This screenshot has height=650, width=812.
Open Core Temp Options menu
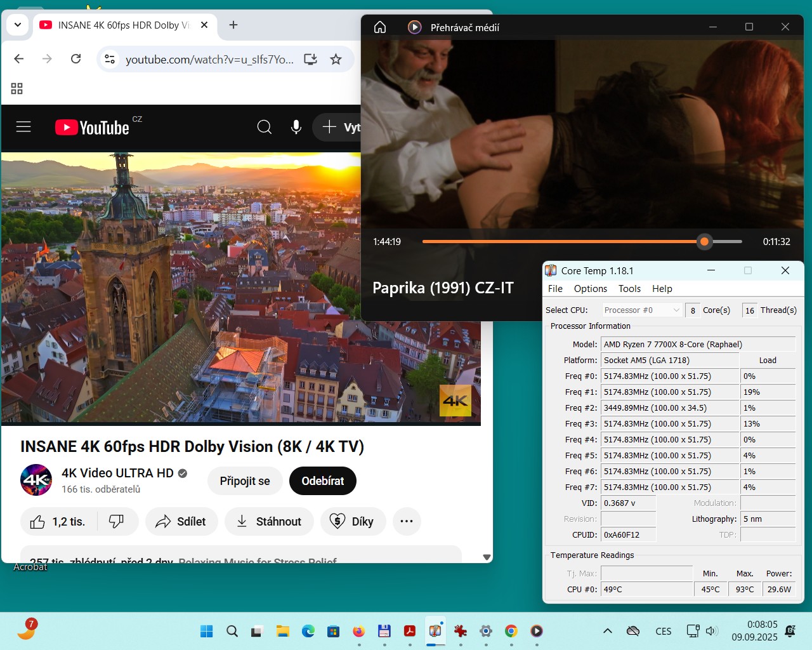591,288
